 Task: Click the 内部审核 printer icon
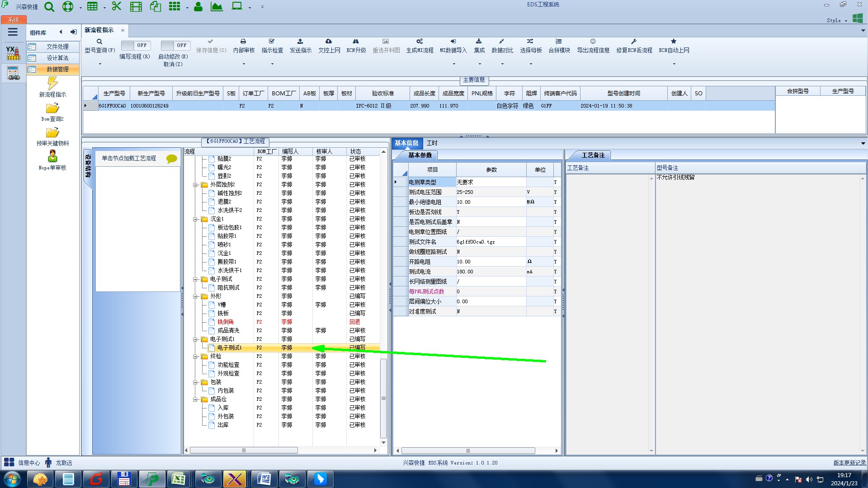[x=243, y=42]
